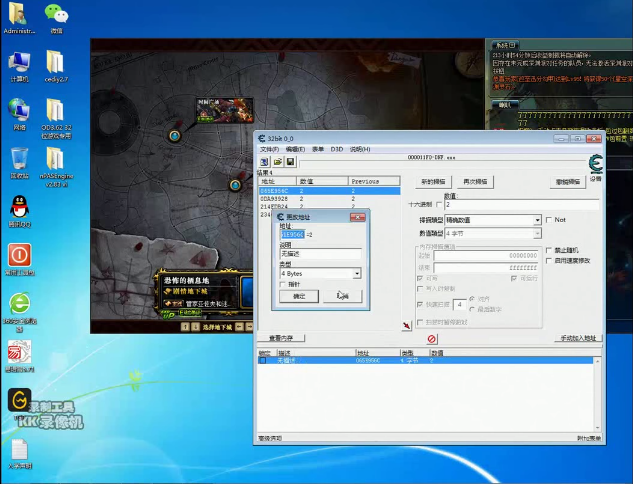Viewport: 633px width, 484px height.
Task: Check the pointer (指针) checkbox in dialog
Action: 283,285
